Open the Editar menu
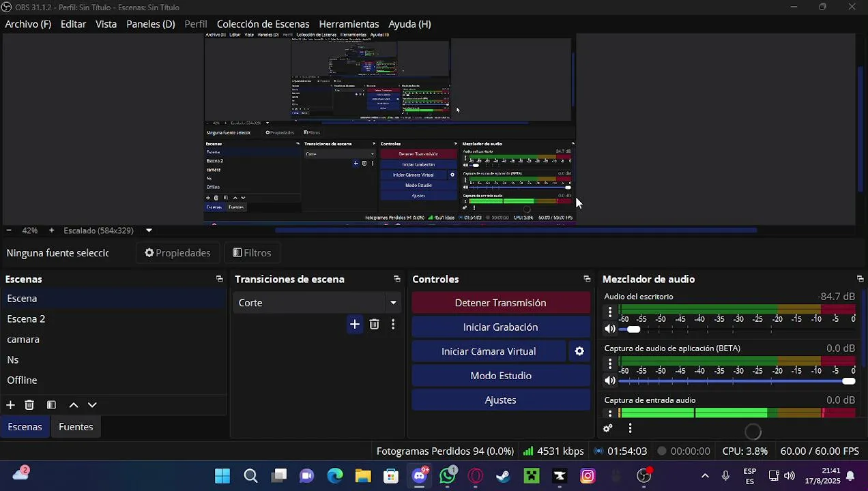Viewport: 868px width, 491px height. click(x=73, y=24)
